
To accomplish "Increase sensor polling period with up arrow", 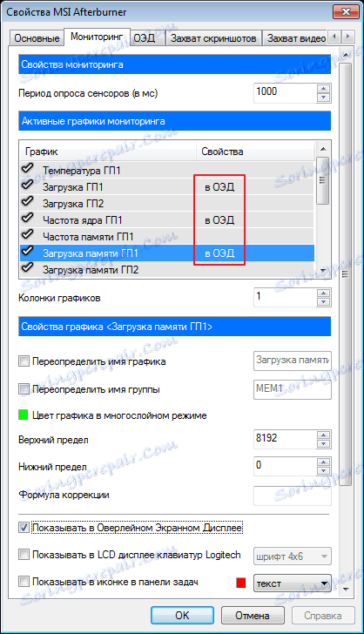I will [x=323, y=89].
